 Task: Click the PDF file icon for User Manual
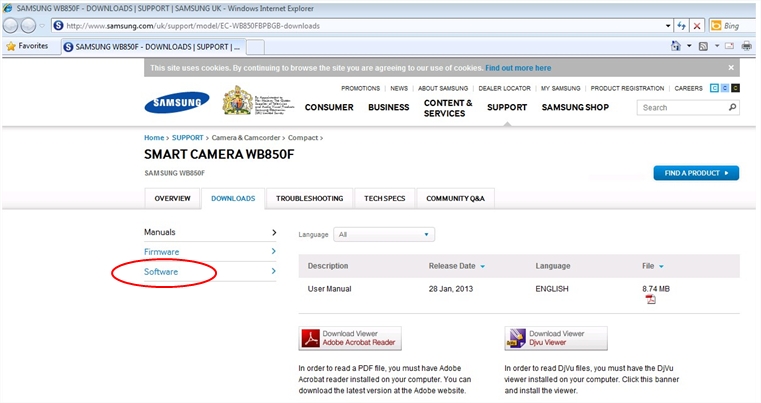pos(650,299)
